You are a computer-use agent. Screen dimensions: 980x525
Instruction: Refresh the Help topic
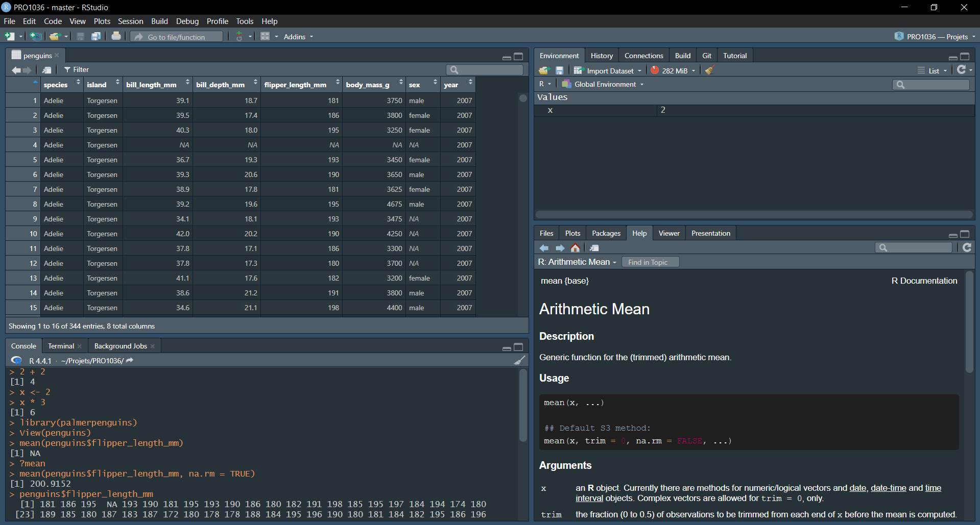967,247
